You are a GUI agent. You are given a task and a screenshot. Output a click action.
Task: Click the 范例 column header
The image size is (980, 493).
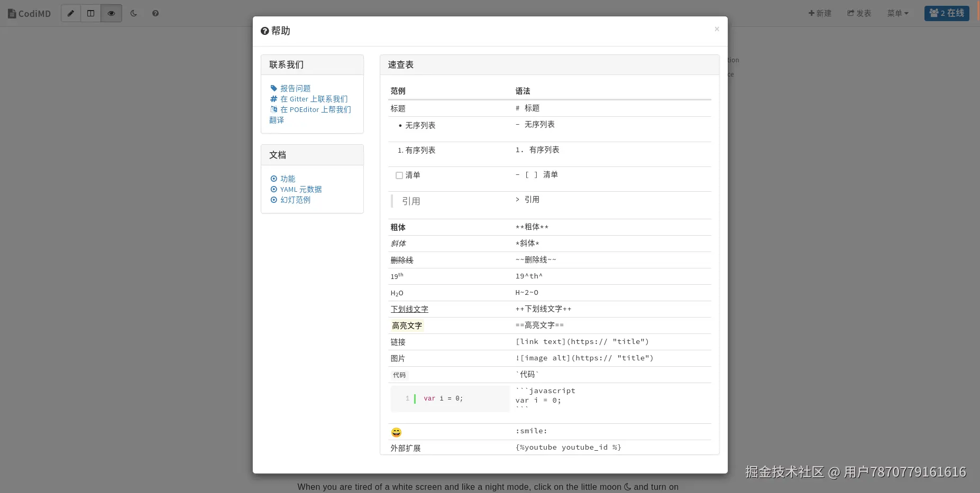point(398,91)
